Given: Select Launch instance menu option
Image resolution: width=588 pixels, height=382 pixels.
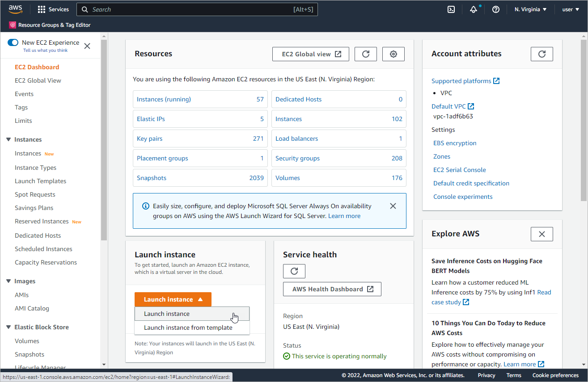Looking at the screenshot, I should (x=167, y=314).
